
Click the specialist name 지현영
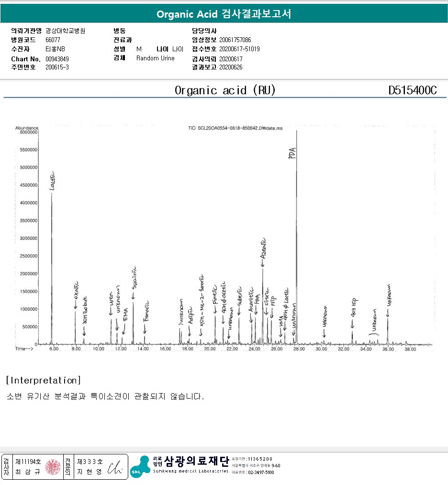click(x=90, y=472)
